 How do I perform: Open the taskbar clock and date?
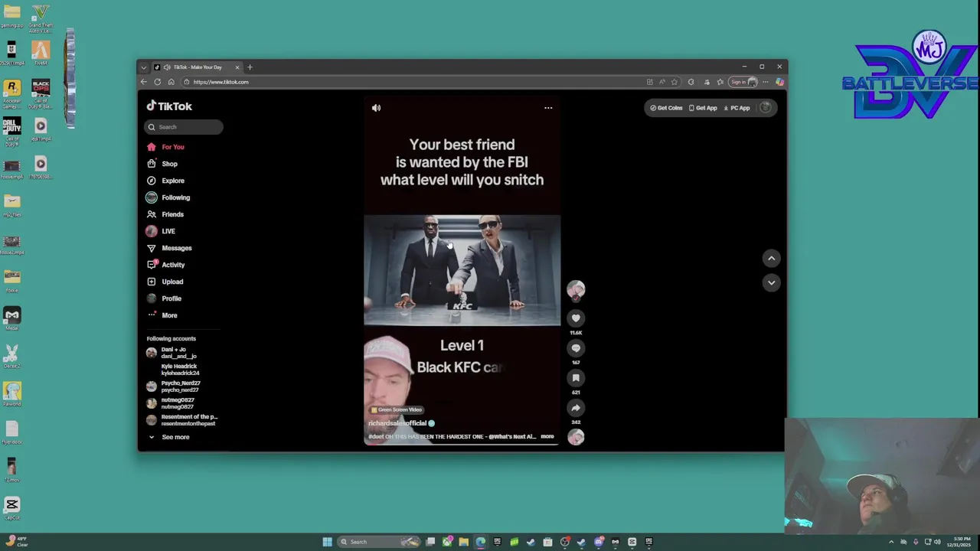click(x=959, y=542)
